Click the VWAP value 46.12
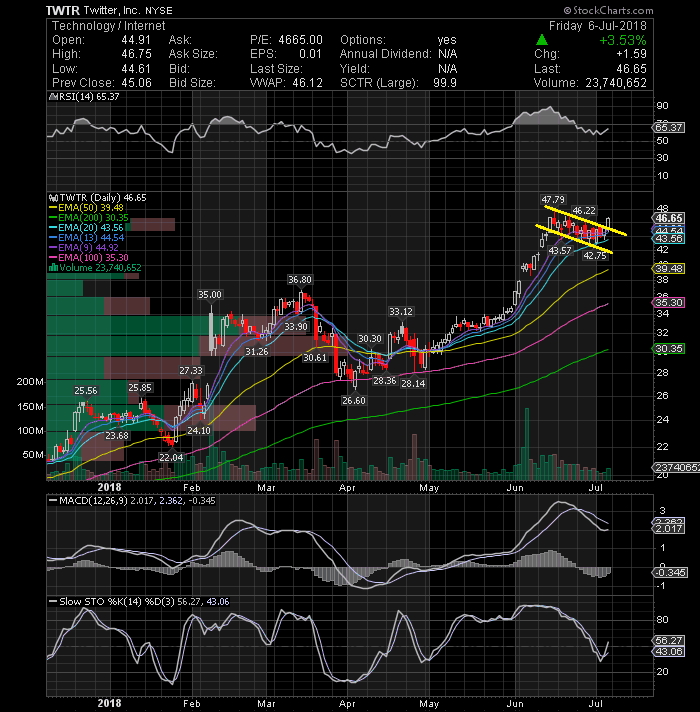Viewport: 700px width, 712px height. tap(307, 83)
